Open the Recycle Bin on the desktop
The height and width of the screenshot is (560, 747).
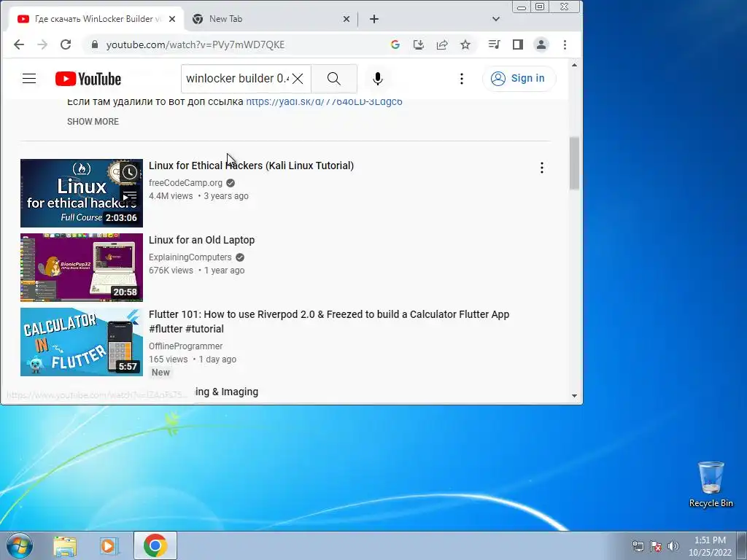point(711,484)
